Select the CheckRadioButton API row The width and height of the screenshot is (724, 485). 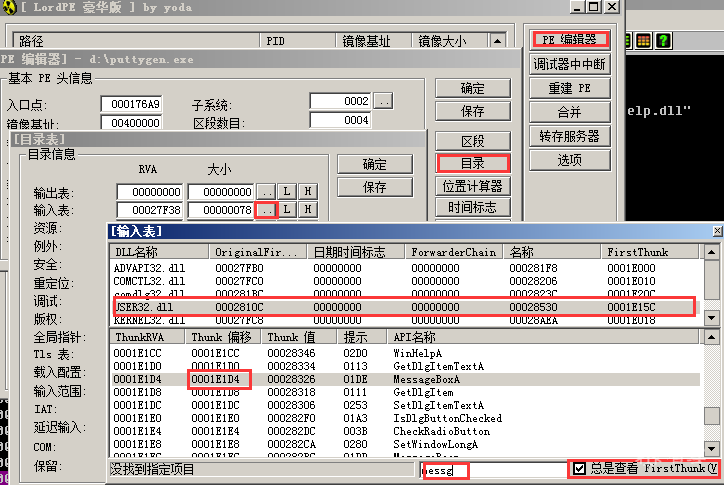(x=405, y=431)
